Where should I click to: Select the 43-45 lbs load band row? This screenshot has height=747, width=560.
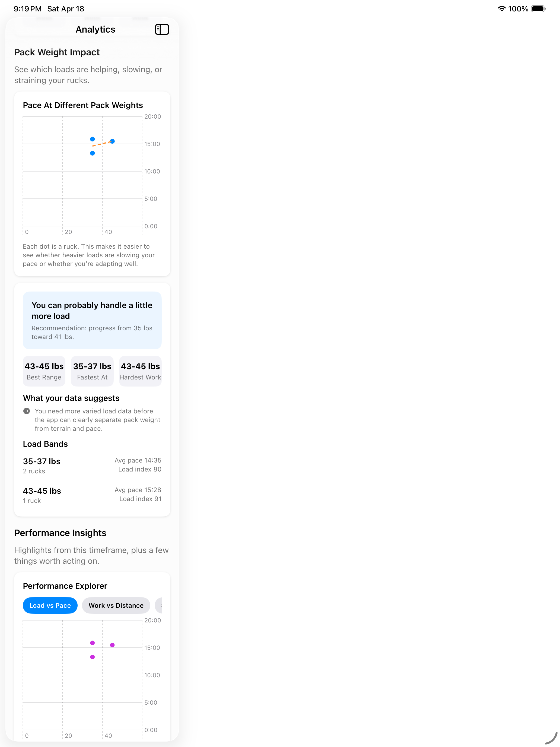[x=92, y=495]
